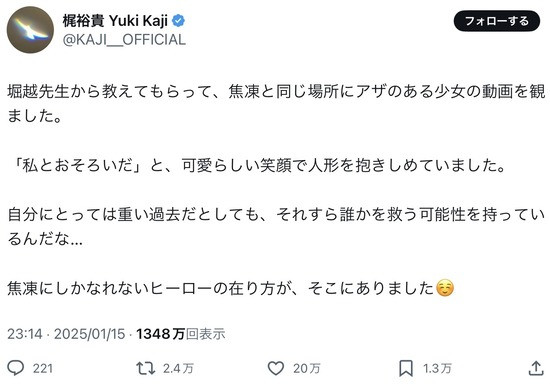Like the tweet with heart icon

click(x=276, y=368)
